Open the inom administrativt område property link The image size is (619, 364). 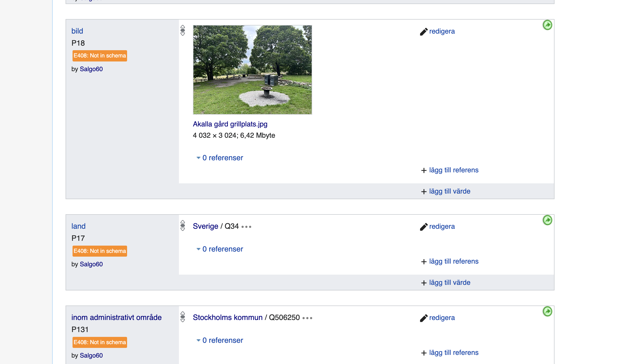coord(116,318)
